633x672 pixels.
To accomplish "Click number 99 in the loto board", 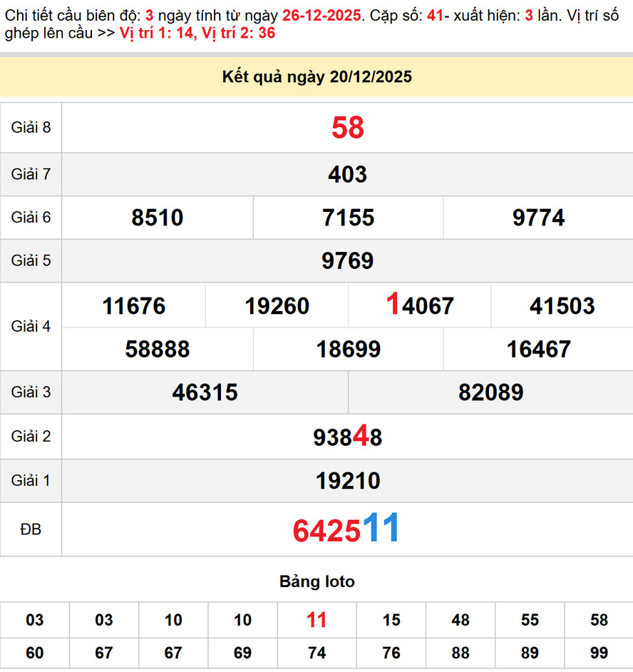I will click(x=600, y=653).
